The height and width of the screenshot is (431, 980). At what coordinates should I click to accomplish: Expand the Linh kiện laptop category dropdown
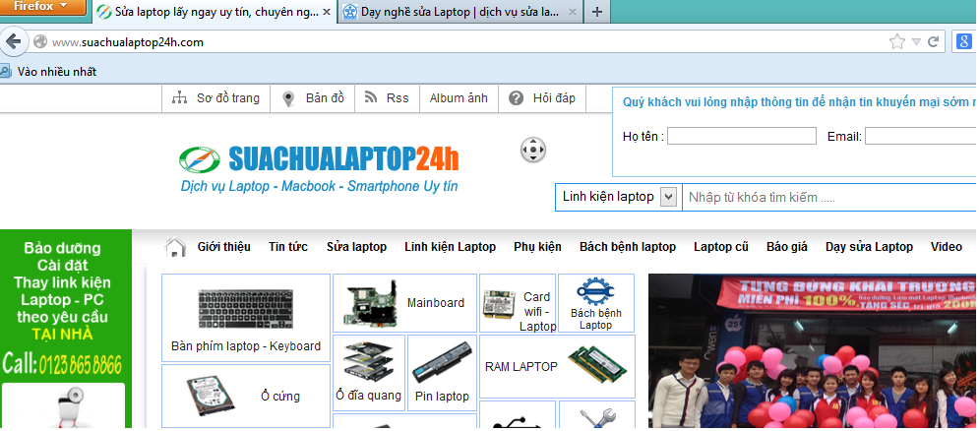[x=669, y=198]
